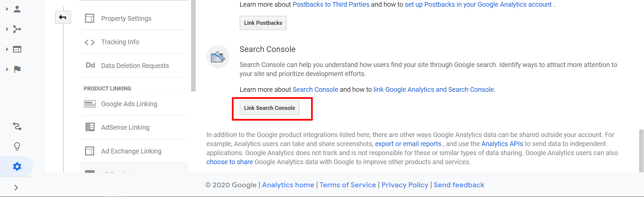Click the property column scrollbar
Image resolution: width=644 pixels, height=197 pixels.
click(x=193, y=46)
